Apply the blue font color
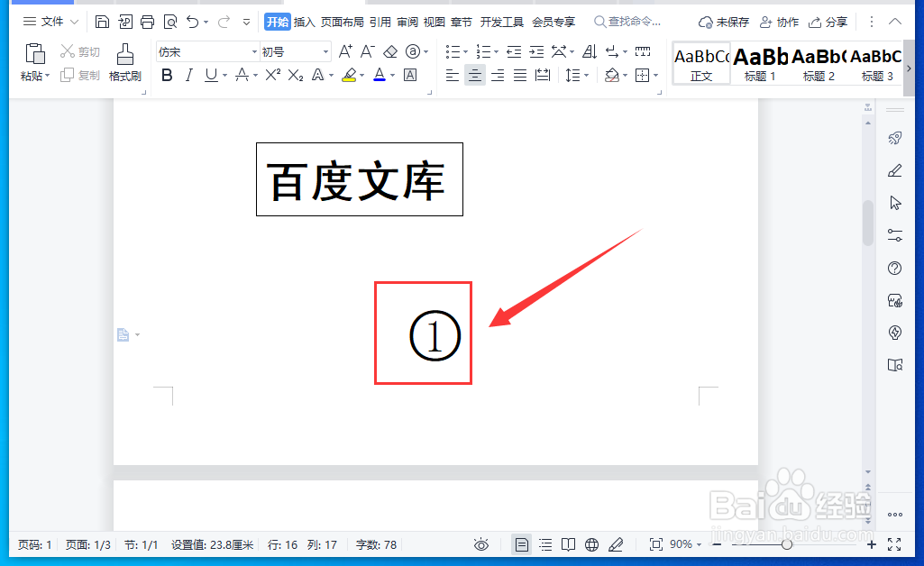Viewport: 924px width, 566px height. (380, 75)
